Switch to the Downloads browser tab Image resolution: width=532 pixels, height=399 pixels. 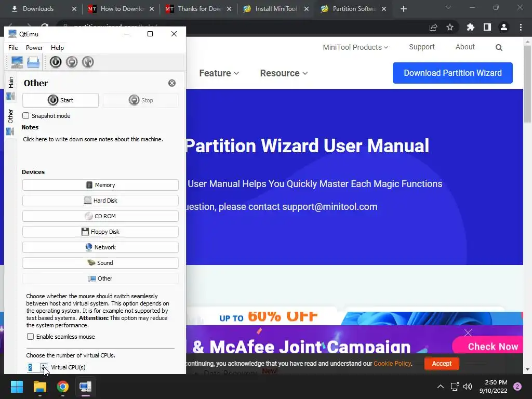tap(38, 9)
